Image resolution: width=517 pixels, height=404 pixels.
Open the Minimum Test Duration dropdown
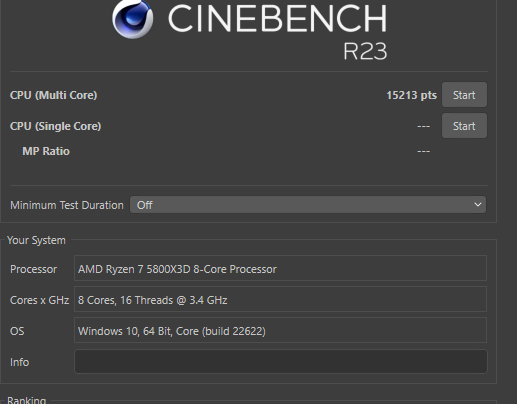tap(308, 205)
